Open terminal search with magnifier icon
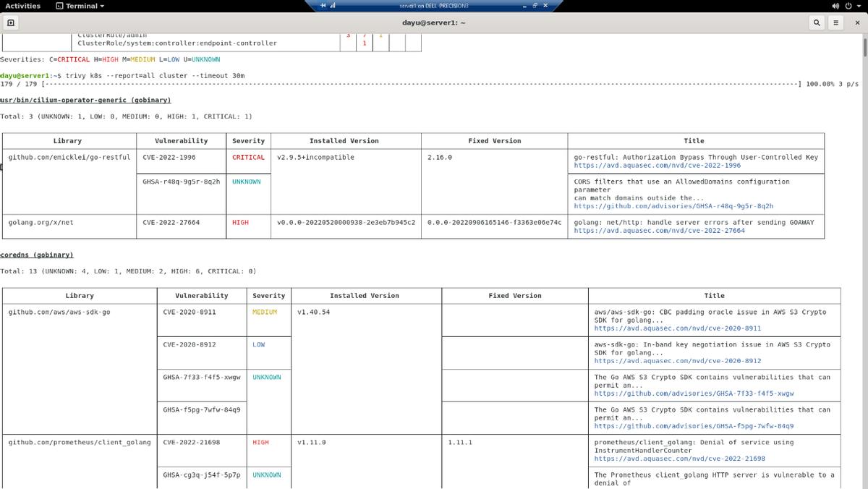Image resolution: width=868 pixels, height=489 pixels. [x=817, y=22]
